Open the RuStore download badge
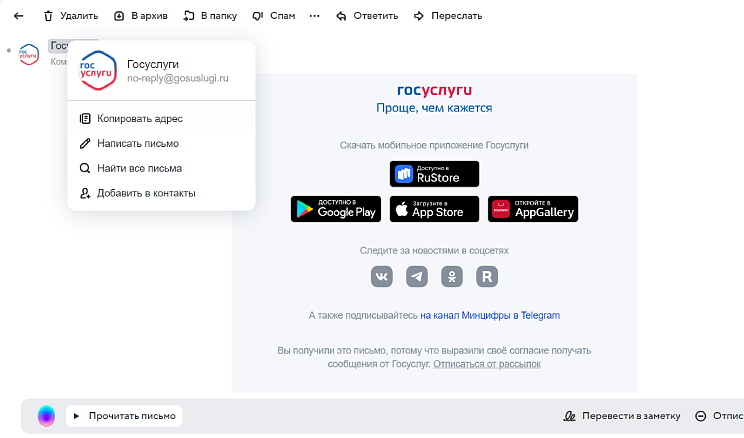Viewport: 744px width, 438px height. (434, 174)
